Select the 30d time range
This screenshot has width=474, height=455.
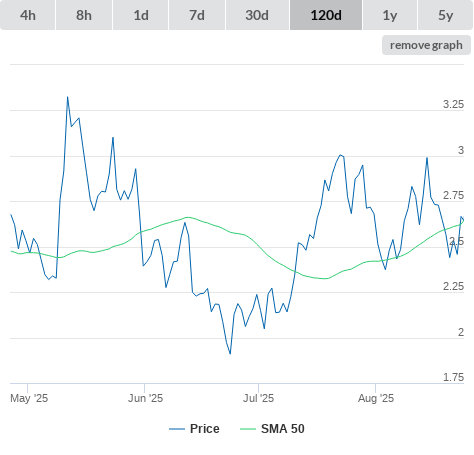(257, 15)
